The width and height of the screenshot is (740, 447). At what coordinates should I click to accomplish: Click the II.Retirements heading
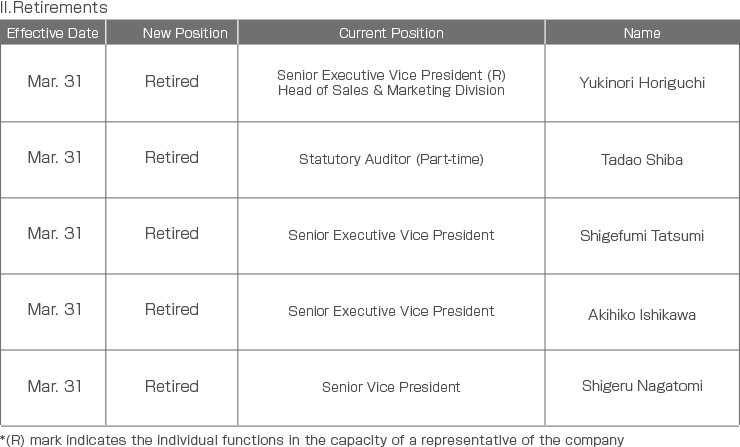[x=54, y=8]
